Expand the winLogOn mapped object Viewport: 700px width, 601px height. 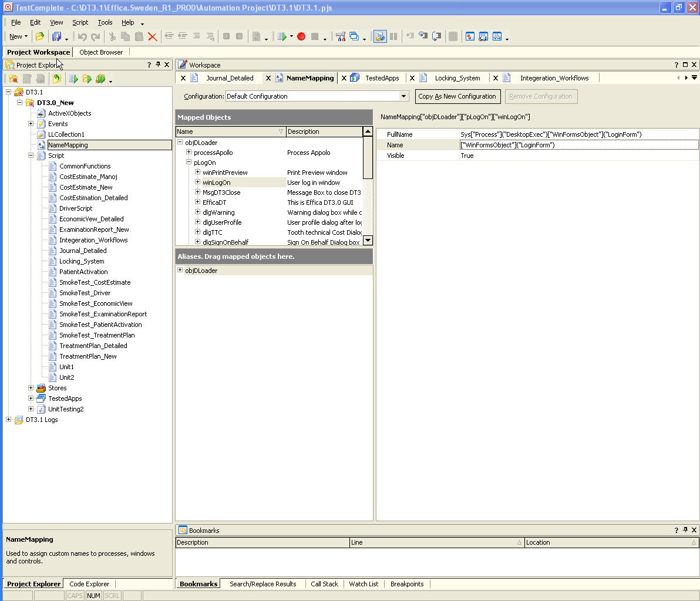click(x=198, y=183)
